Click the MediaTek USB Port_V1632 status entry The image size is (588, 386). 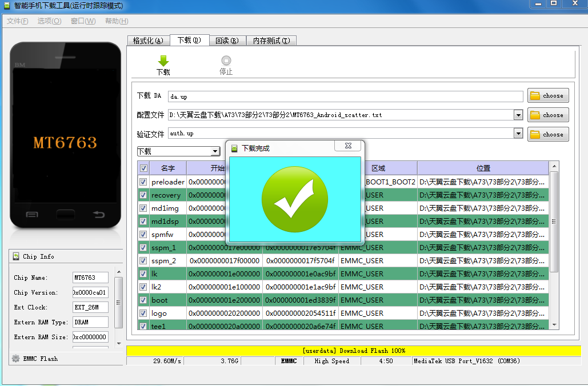(x=466, y=361)
